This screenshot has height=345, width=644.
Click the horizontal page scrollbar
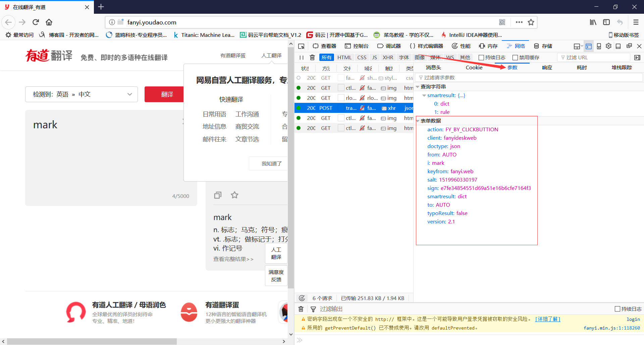point(92,341)
